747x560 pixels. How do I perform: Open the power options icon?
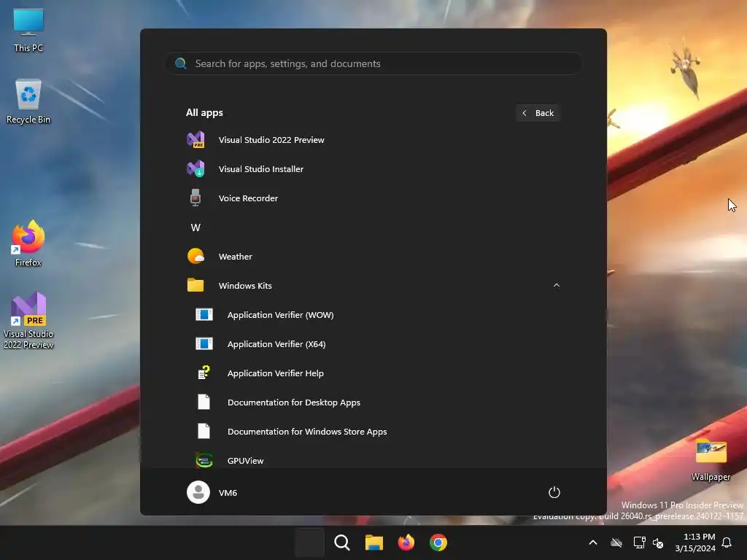(x=554, y=492)
